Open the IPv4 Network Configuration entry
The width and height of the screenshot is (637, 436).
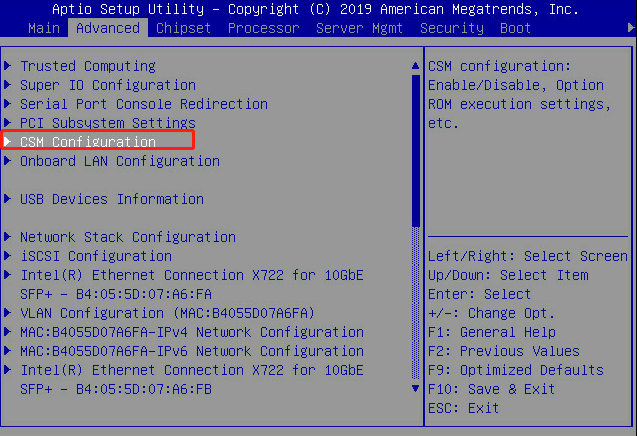pos(192,332)
